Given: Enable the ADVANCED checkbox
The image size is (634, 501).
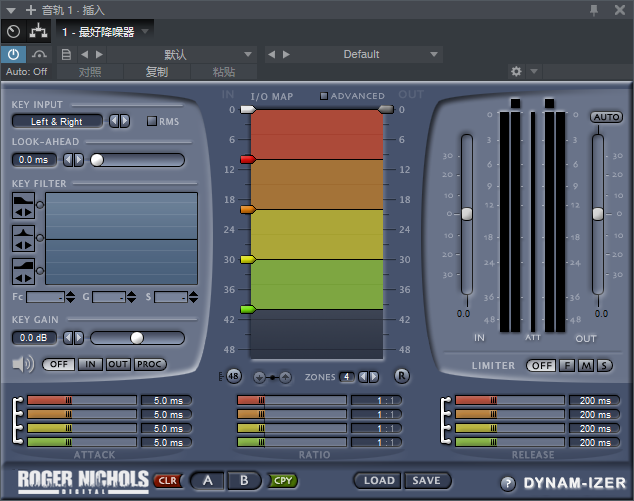Looking at the screenshot, I should (x=324, y=96).
